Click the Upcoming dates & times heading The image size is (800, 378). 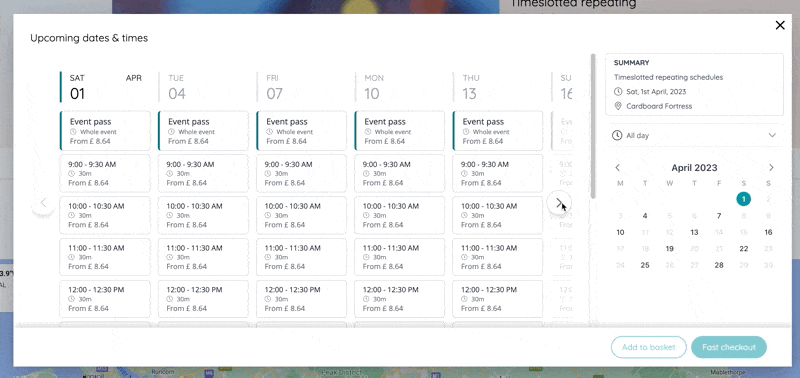pos(89,38)
